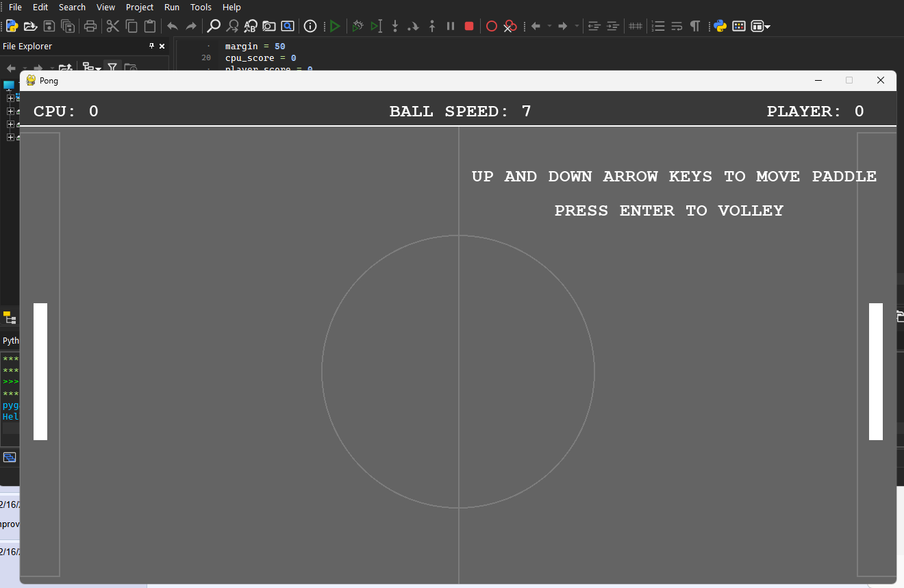
Task: Close the File Explorer panel
Action: (x=162, y=46)
